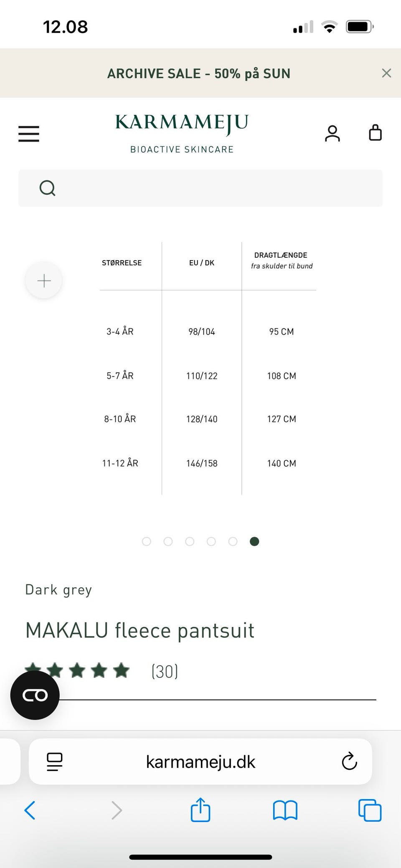Image resolution: width=401 pixels, height=868 pixels.
Task: Open page reader options icon
Action: click(55, 761)
